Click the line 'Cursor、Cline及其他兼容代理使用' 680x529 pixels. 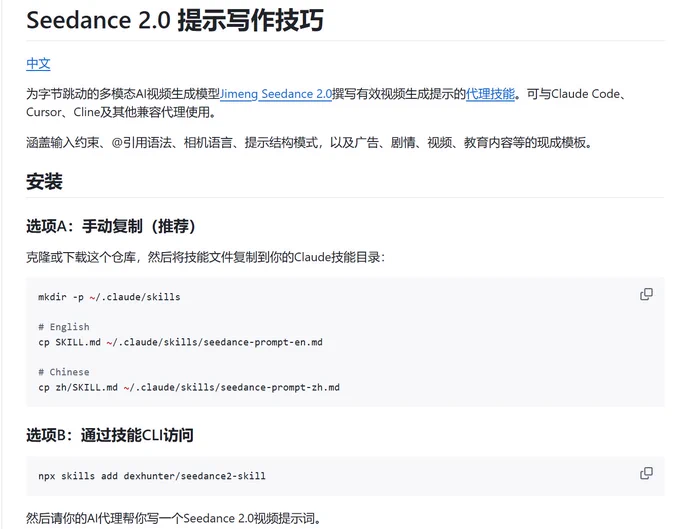[x=121, y=112]
